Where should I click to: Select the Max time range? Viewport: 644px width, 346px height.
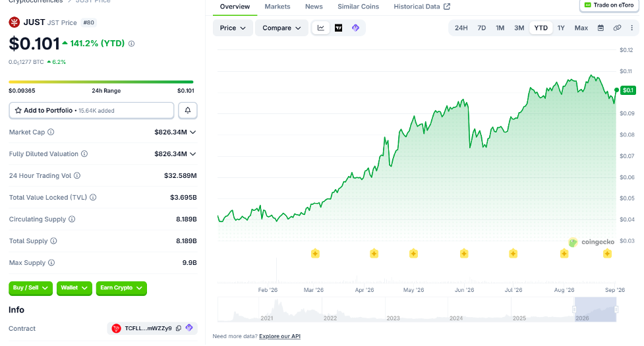tap(581, 28)
